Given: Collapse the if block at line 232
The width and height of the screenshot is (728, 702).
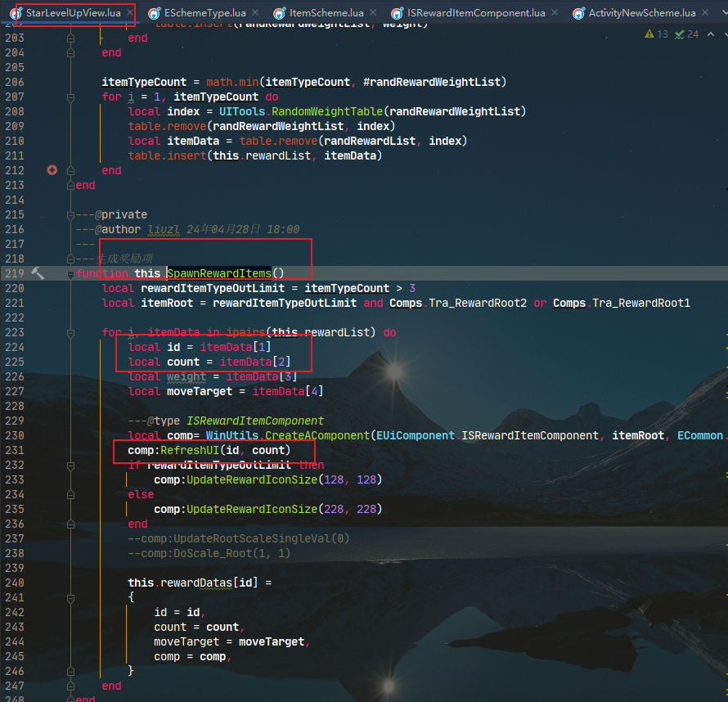Looking at the screenshot, I should point(70,466).
